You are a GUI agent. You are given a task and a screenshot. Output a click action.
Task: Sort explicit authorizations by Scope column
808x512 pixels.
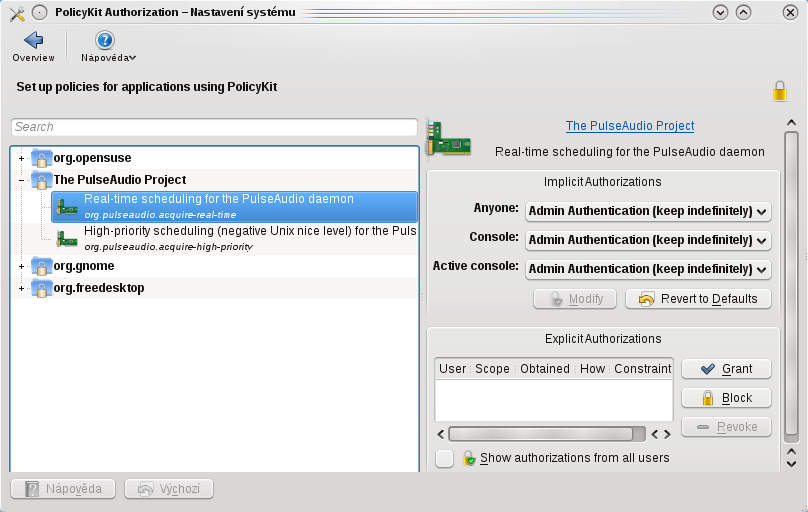click(492, 369)
